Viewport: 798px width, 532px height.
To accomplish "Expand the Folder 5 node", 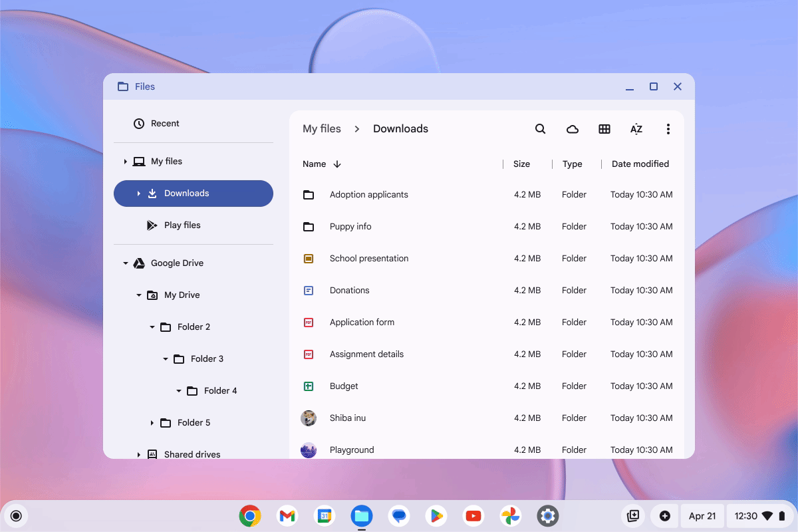I will (152, 423).
